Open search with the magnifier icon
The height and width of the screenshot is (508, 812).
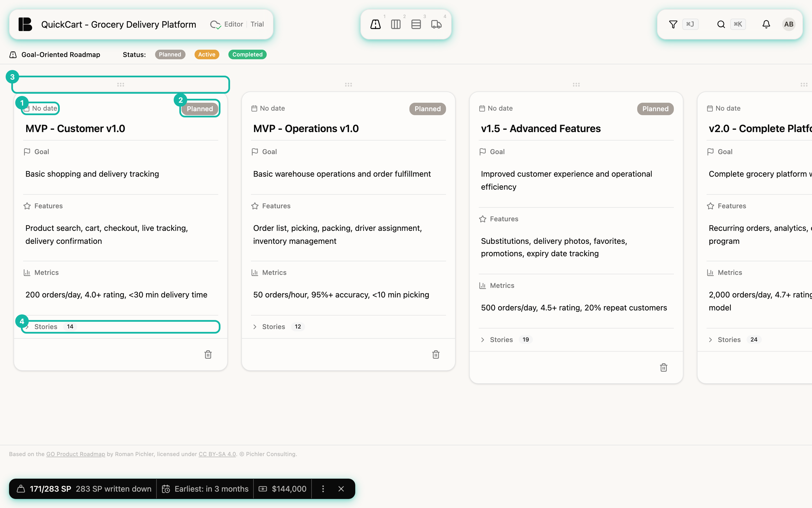721,24
